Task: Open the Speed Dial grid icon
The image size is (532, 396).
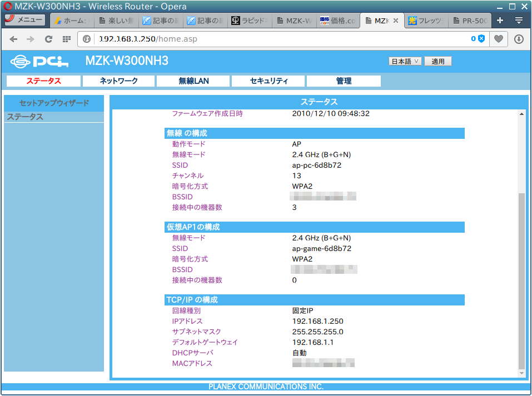Action: (x=67, y=39)
